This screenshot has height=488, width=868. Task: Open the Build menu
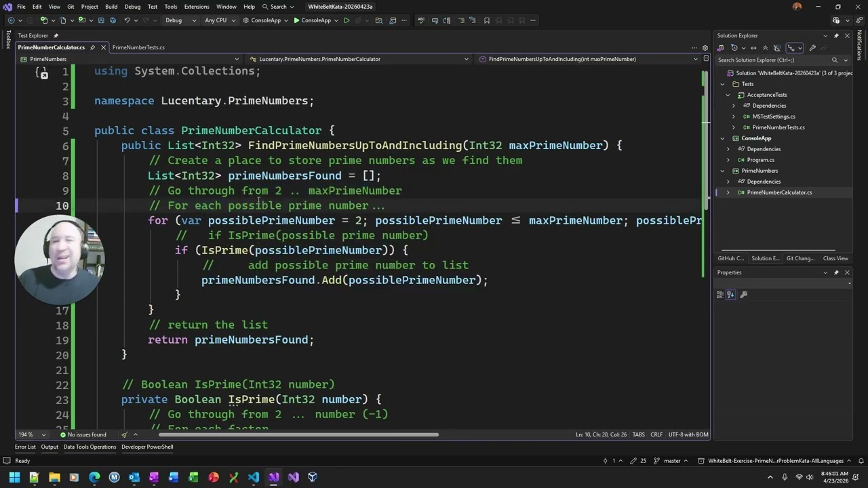pyautogui.click(x=111, y=7)
